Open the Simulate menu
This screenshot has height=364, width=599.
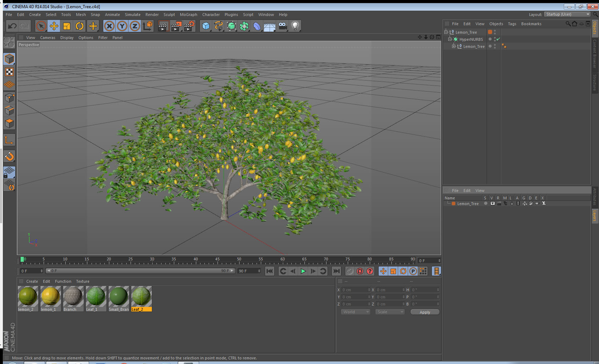(x=132, y=15)
